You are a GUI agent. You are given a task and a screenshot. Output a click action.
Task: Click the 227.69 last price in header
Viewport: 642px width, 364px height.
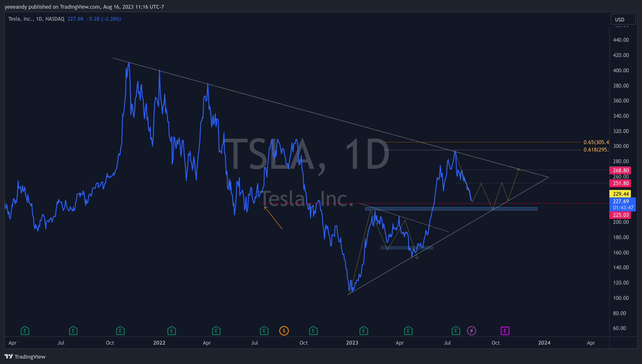pyautogui.click(x=75, y=19)
